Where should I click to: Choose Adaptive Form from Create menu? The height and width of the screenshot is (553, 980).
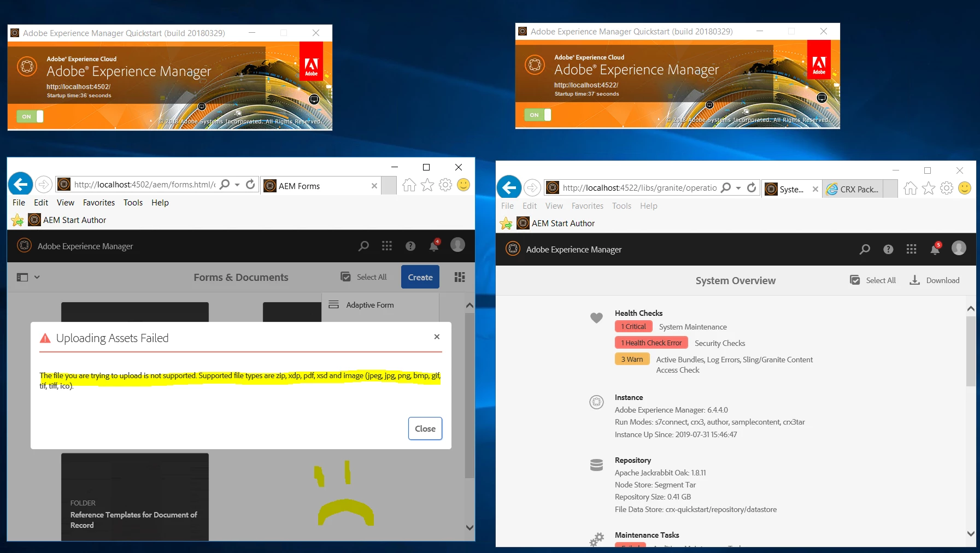point(380,305)
